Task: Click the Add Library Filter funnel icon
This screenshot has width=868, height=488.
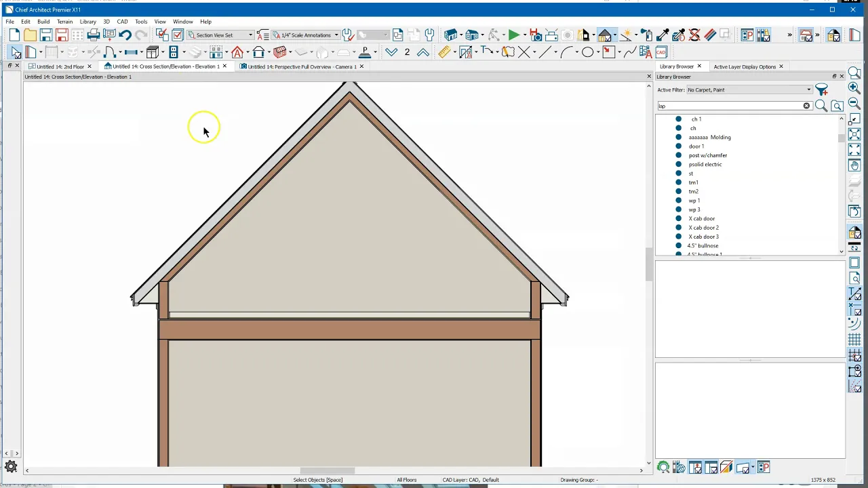Action: [x=821, y=89]
